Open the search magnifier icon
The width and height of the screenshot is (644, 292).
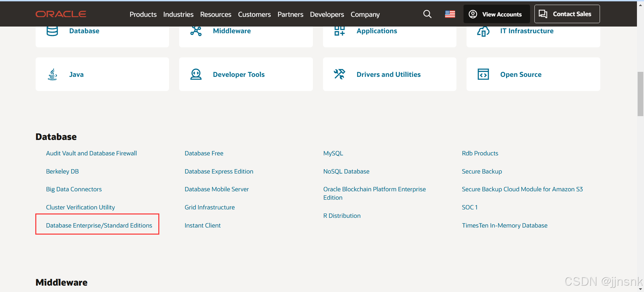pos(427,14)
